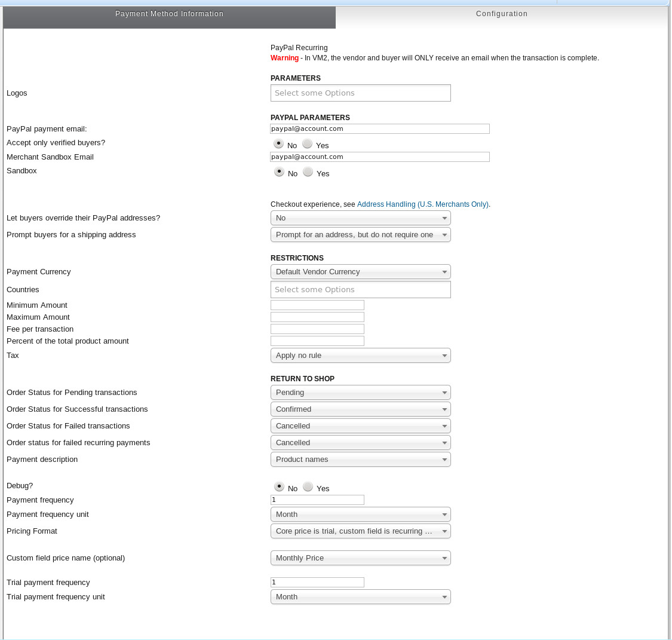This screenshot has width=672, height=640.
Task: Open Let buyers override PayPal addresses dropdown
Action: (360, 218)
